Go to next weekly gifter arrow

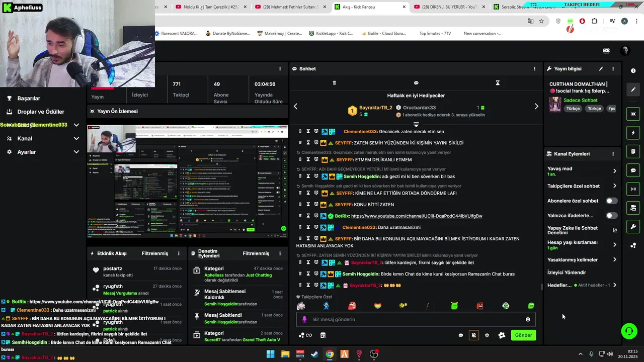536,107
